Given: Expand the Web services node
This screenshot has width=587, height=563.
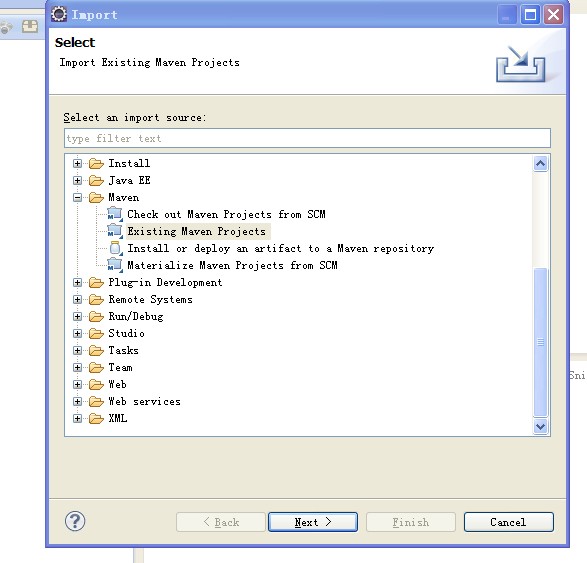Looking at the screenshot, I should pos(77,402).
